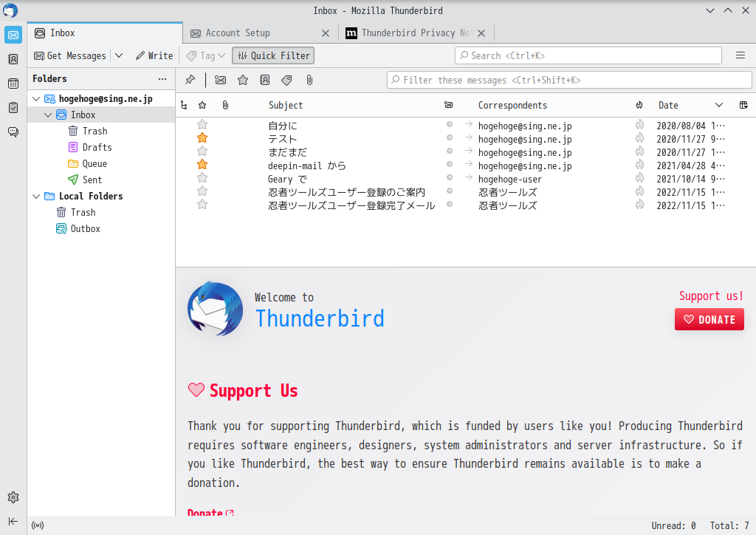Image resolution: width=756 pixels, height=535 pixels.
Task: Sort by junk status column header
Action: [639, 105]
